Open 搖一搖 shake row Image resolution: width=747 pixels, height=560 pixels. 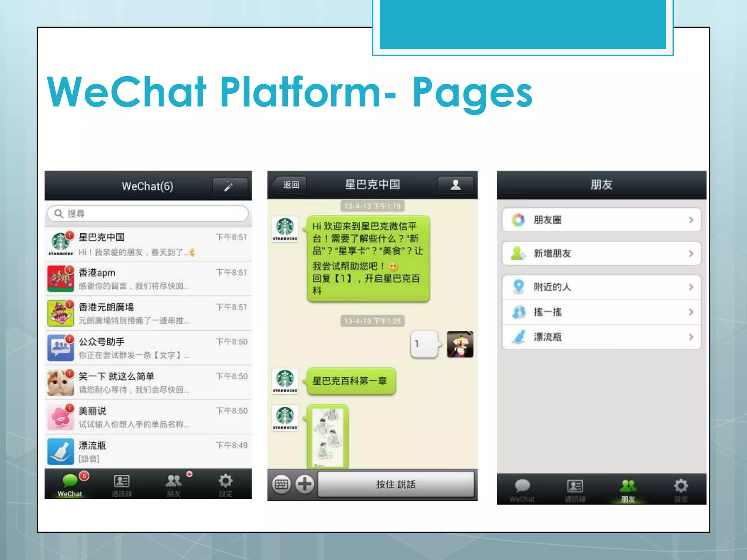pyautogui.click(x=601, y=312)
